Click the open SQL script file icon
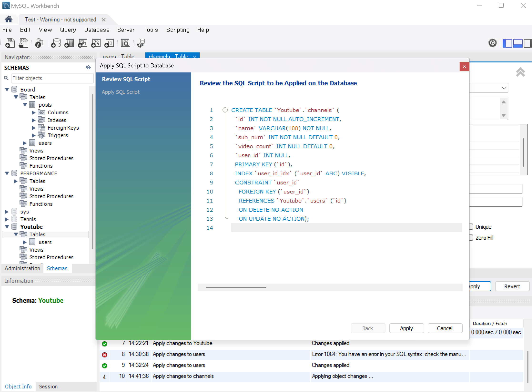This screenshot has height=392, width=532. pos(24,43)
